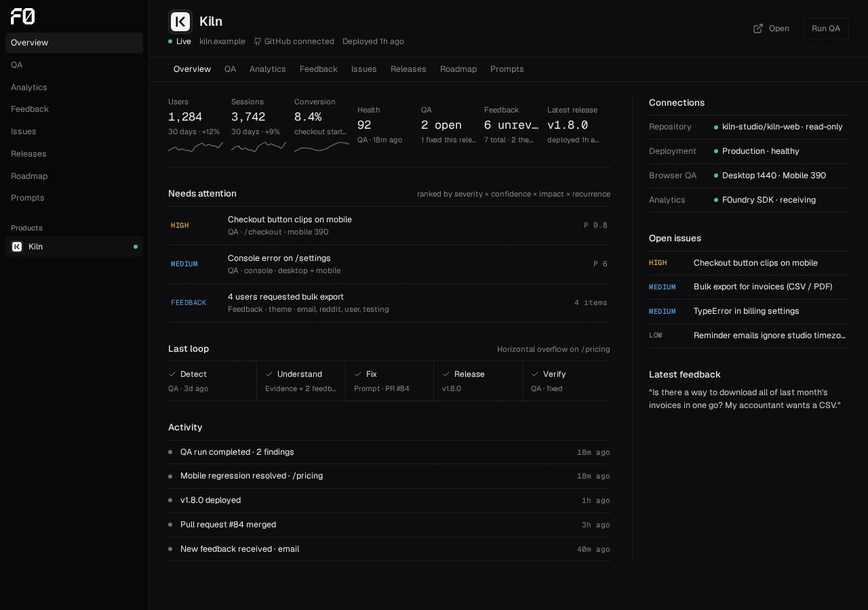
Task: Click the Open button in the header
Action: [x=771, y=28]
